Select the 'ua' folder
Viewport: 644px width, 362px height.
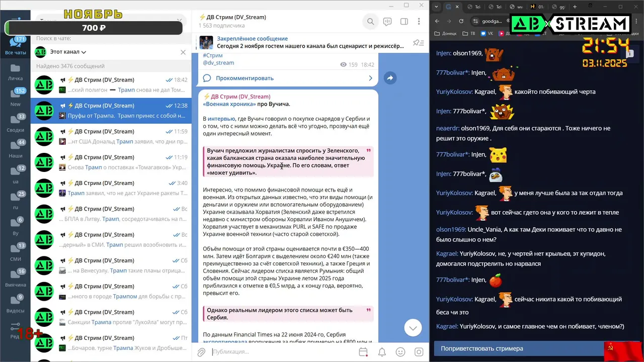(16, 175)
